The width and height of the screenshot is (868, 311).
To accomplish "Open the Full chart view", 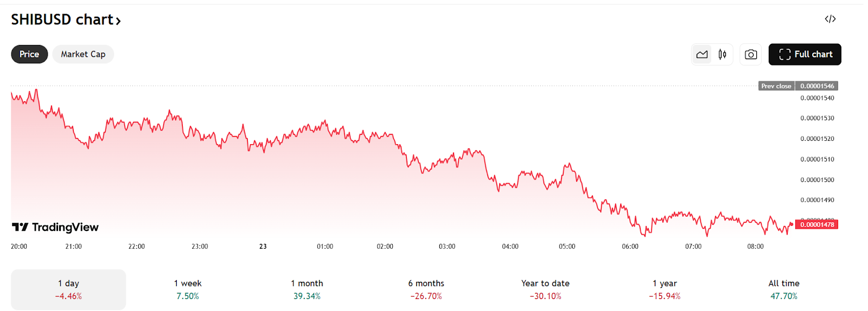I will tap(805, 54).
